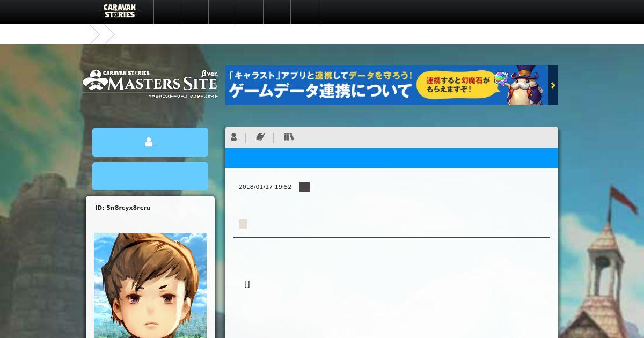Click the first breadcrumb chevron arrow
Image resolution: width=644 pixels, height=338 pixels.
coord(95,34)
